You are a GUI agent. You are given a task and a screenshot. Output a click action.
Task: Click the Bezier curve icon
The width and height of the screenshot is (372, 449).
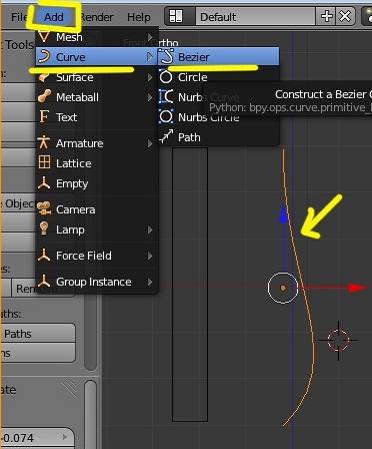pos(166,56)
